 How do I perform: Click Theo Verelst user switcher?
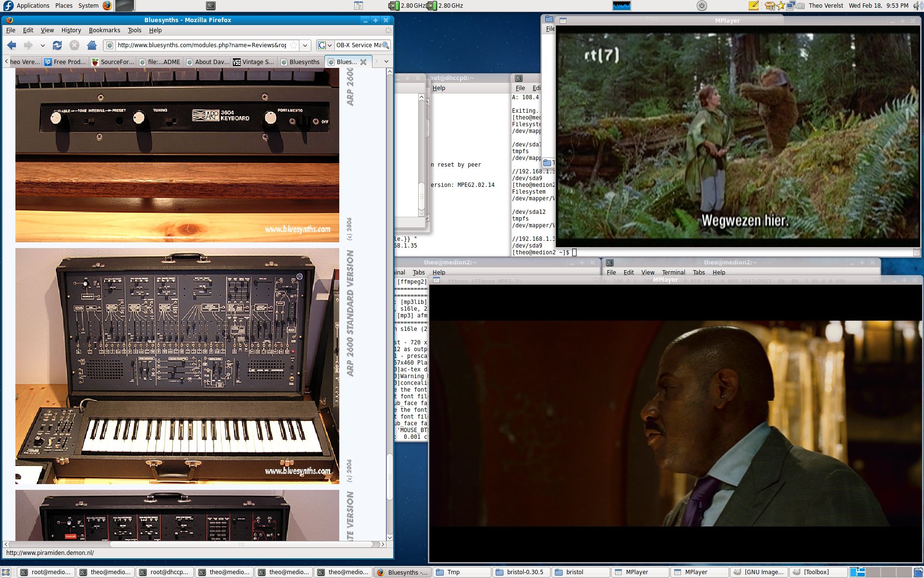(x=826, y=6)
